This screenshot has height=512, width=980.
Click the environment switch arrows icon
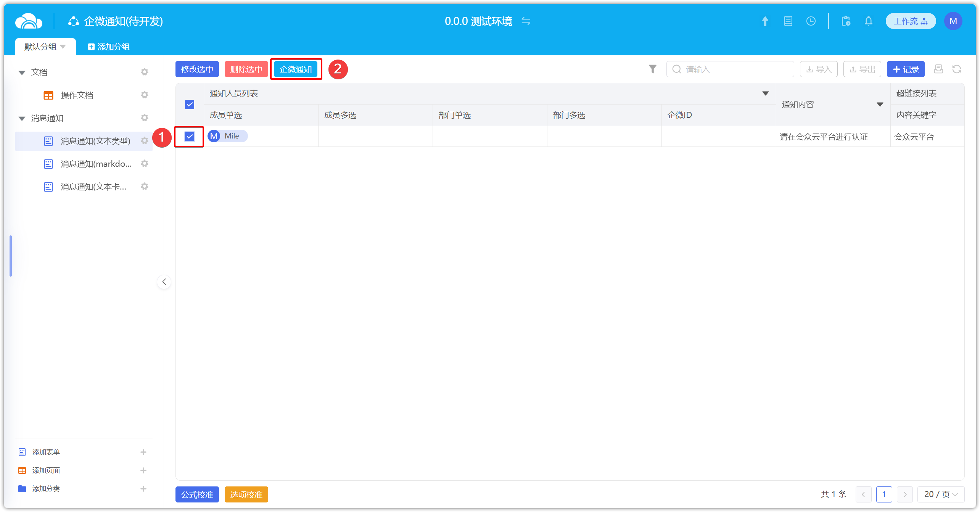pyautogui.click(x=526, y=21)
